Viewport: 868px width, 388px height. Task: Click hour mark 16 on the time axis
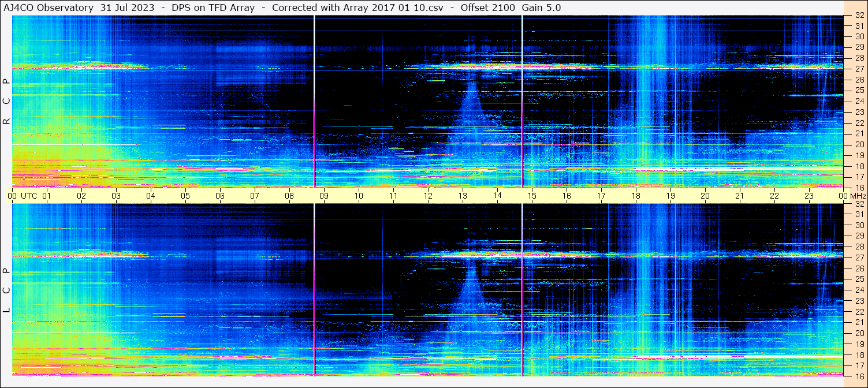(567, 196)
